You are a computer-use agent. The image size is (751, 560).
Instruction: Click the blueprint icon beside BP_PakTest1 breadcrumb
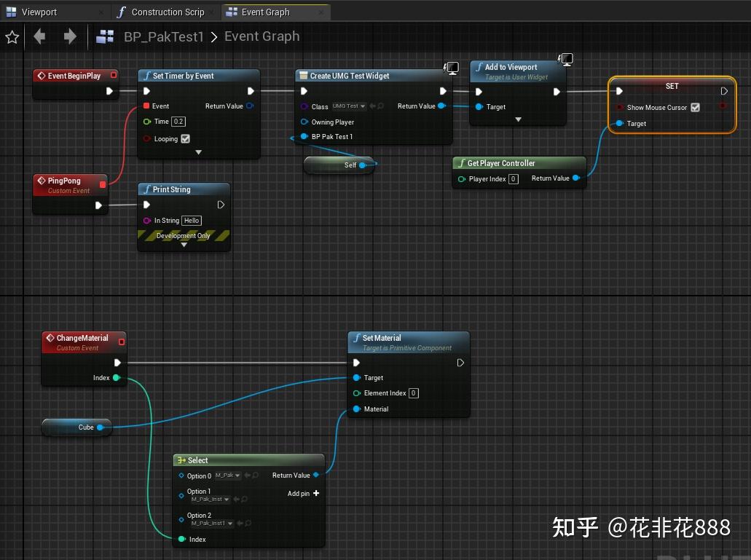click(104, 36)
